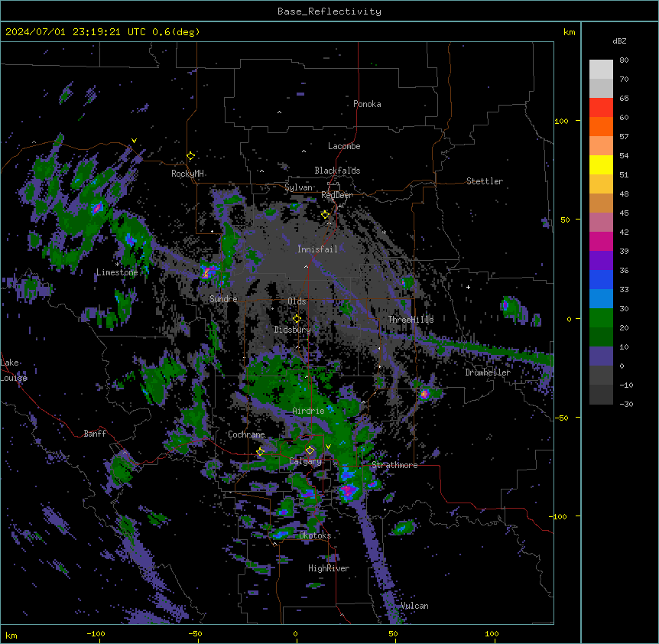Click the Sylvan label
Viewport: 659px width, 644px height.
tap(298, 187)
